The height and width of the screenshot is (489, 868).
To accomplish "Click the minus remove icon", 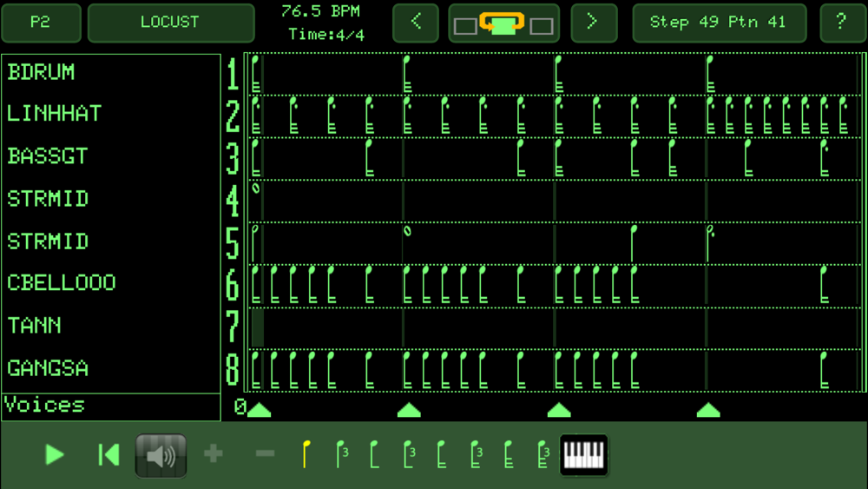I will point(265,454).
